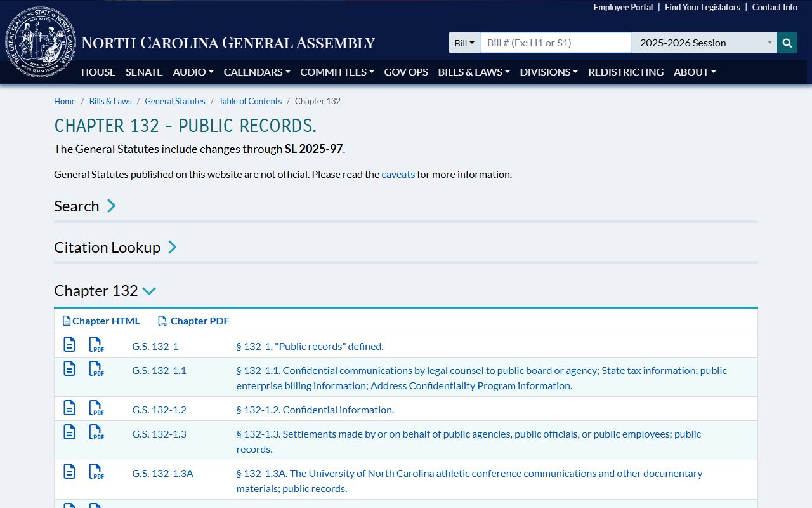This screenshot has width=812, height=508.
Task: Open the G.S. 132-1.2 citation link
Action: 159,410
